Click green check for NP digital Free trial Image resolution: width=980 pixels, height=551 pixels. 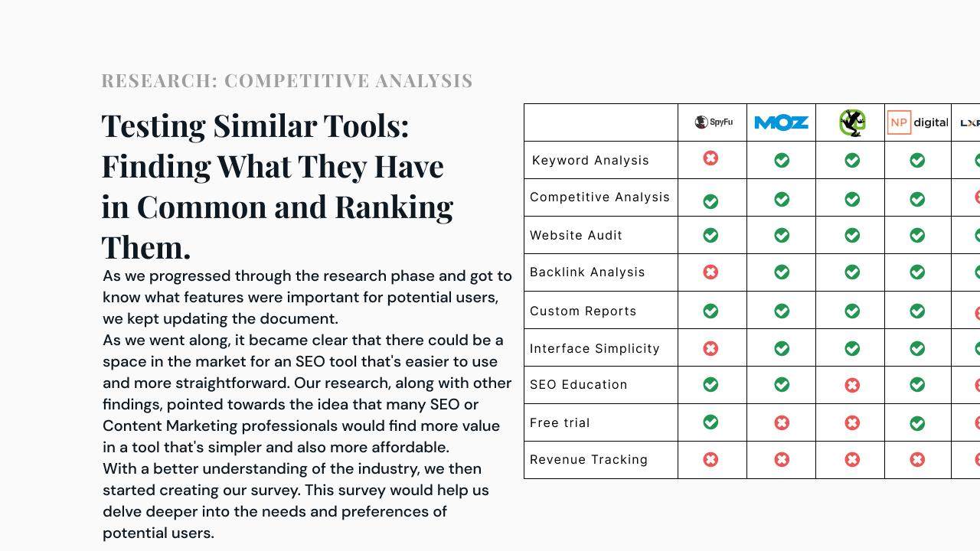pos(917,423)
